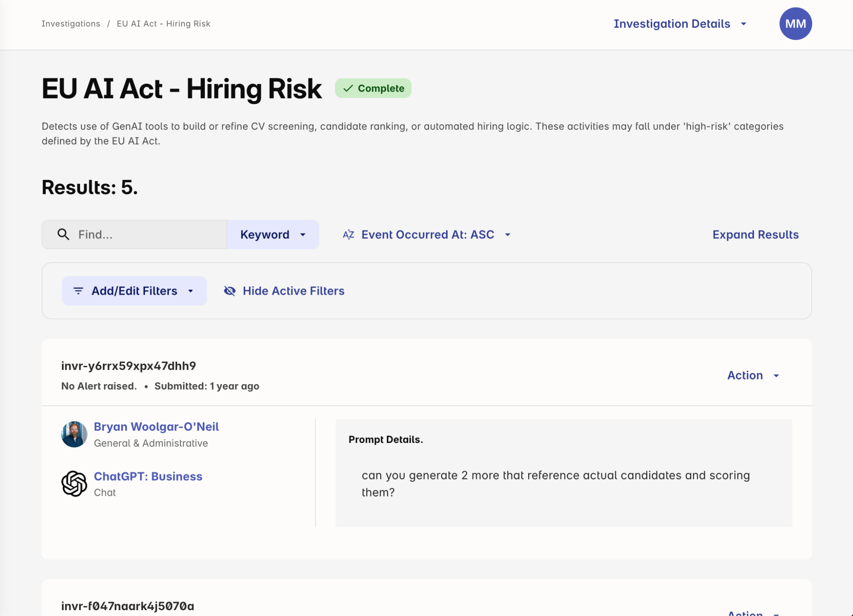Toggle Hide Active Filters
Viewport: 853px width, 616px height.
point(293,291)
